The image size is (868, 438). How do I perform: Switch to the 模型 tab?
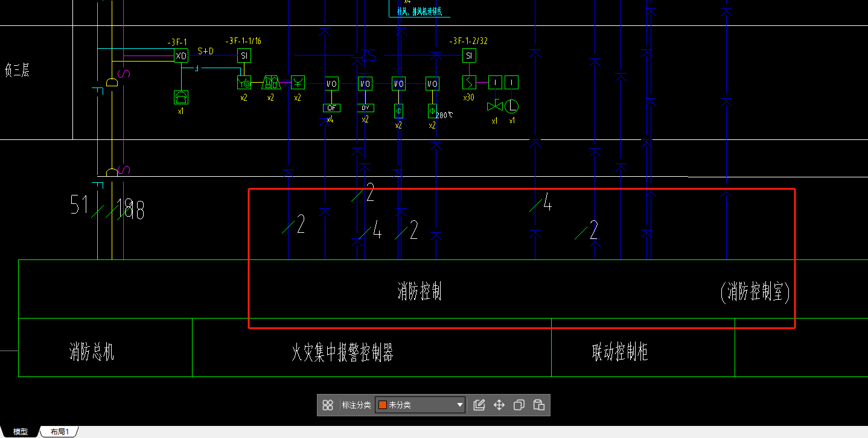pyautogui.click(x=21, y=432)
